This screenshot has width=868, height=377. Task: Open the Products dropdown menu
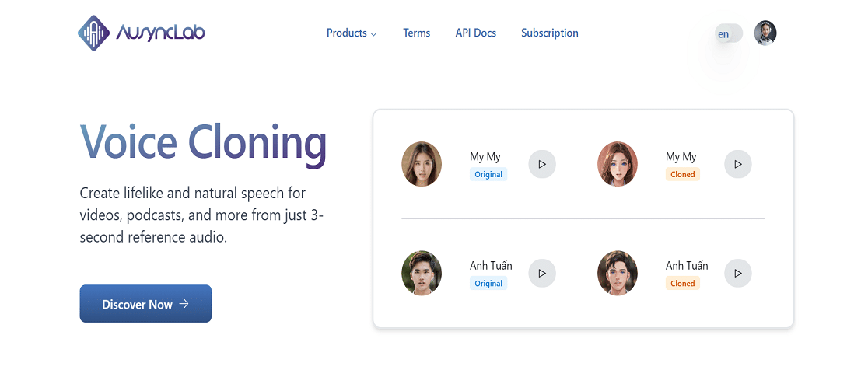[x=352, y=33]
